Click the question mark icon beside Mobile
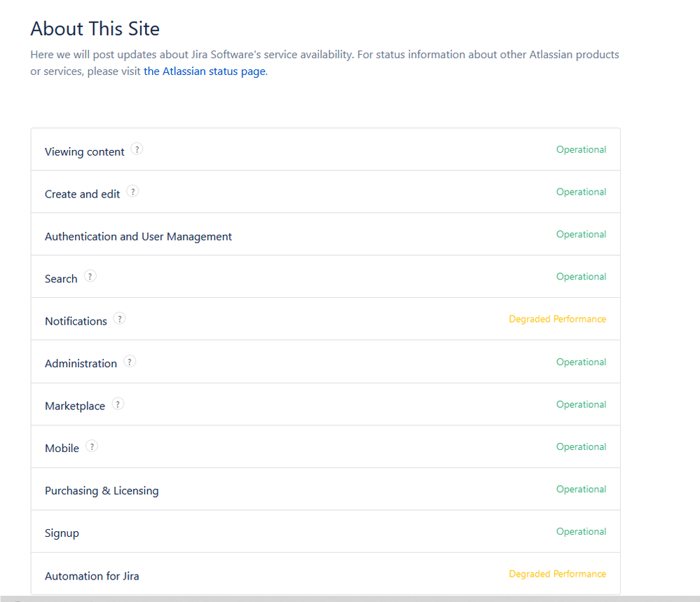The image size is (700, 602). [x=92, y=446]
